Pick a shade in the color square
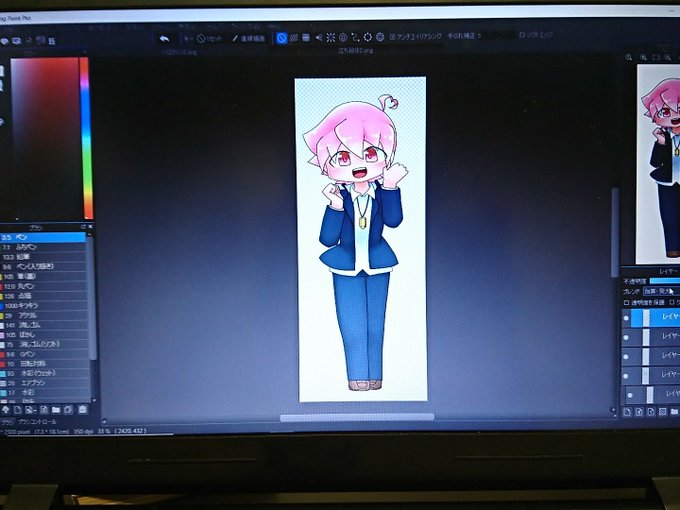 [45, 138]
